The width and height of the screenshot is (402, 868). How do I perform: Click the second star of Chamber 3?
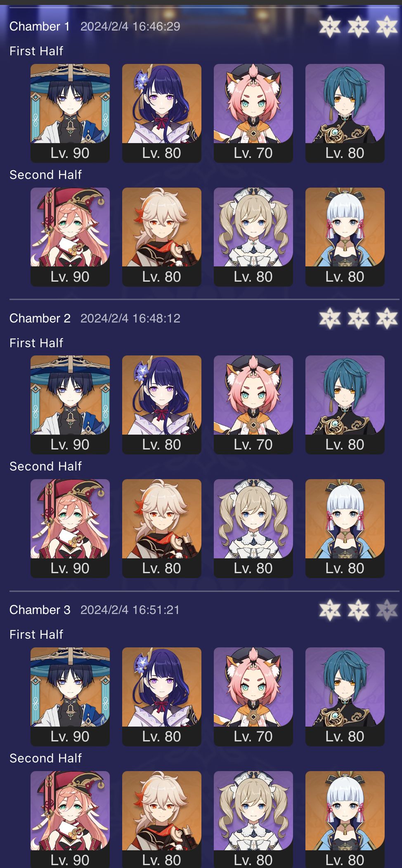pos(358,610)
